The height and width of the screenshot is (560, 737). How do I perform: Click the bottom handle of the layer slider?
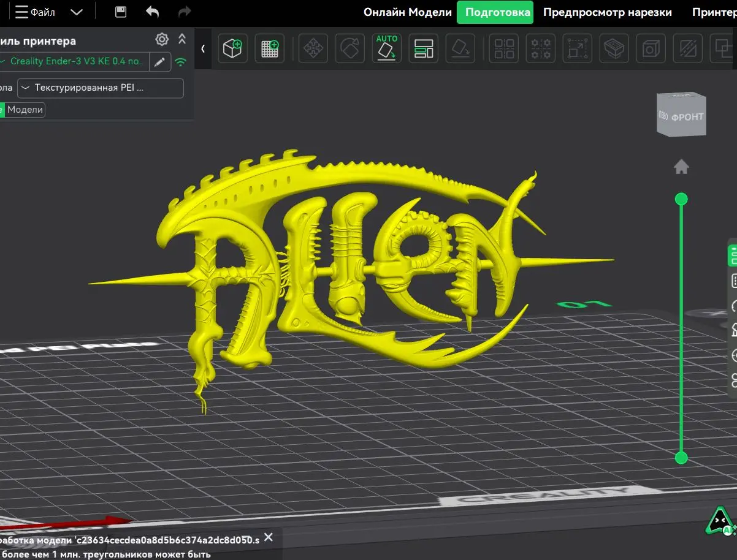pyautogui.click(x=681, y=458)
